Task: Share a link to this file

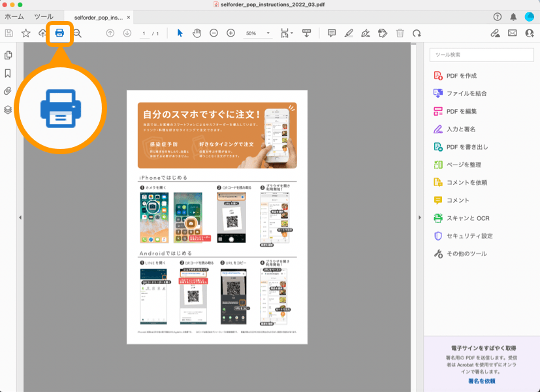Action: pyautogui.click(x=495, y=33)
